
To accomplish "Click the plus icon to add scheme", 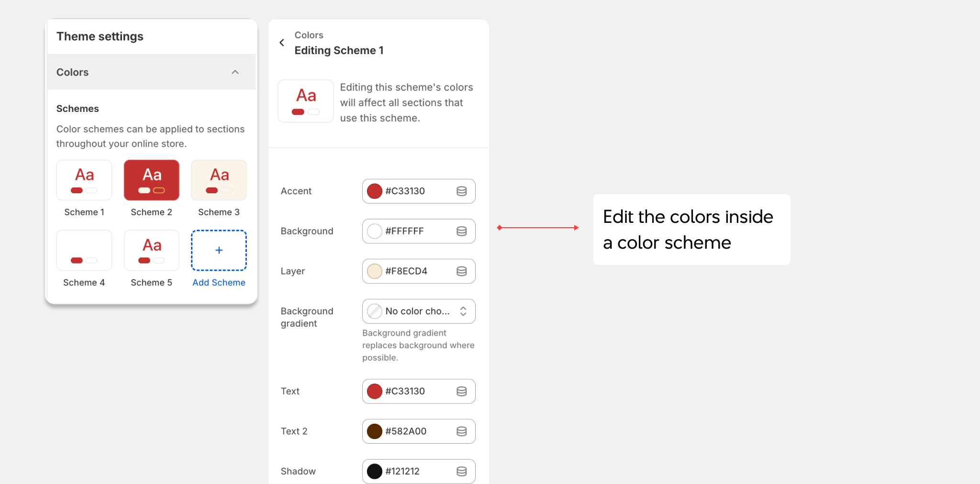I will tap(219, 250).
